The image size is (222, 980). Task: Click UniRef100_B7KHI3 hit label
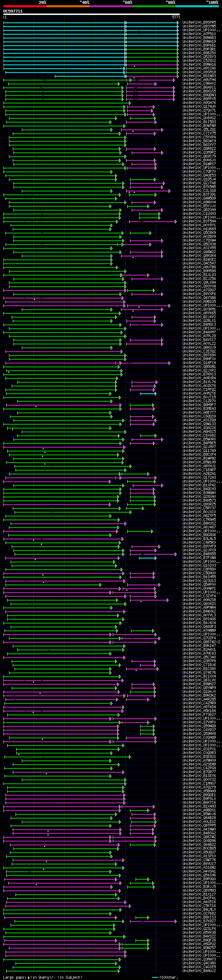199,374
